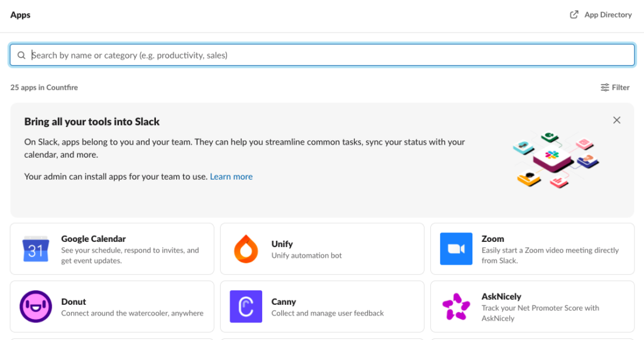Click Google Calendar 'See your schedule' description
Viewport: 644px width, 340px height.
130,255
